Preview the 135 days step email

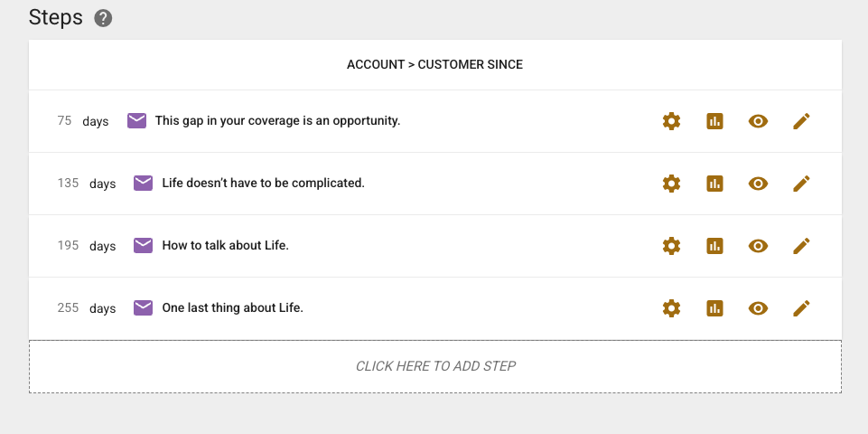tap(758, 184)
